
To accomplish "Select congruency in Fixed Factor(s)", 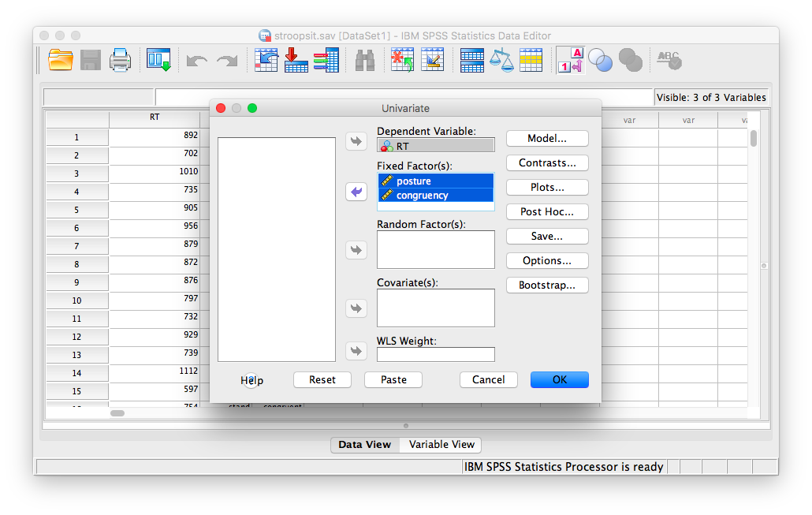I will tap(435, 196).
